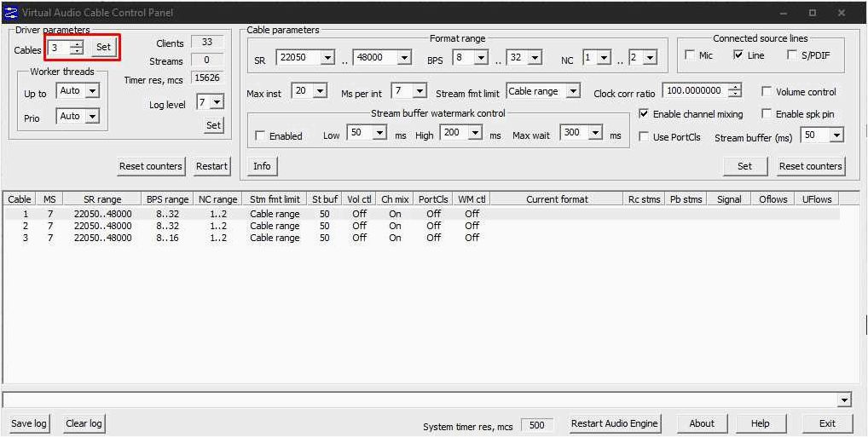Open the Help button

[760, 423]
